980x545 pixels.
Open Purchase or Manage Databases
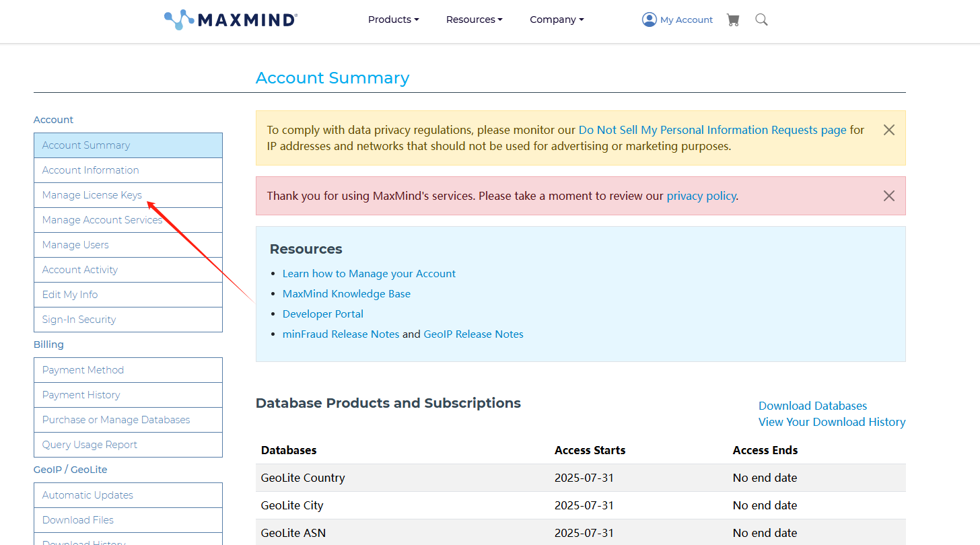[x=128, y=420]
